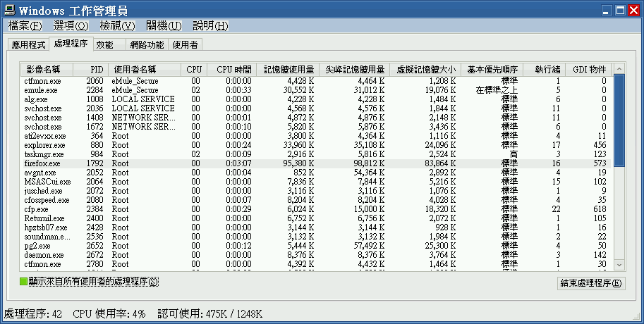Screen dimensions: 644x324
Task: Click pg2.exe peak memory 57,492 K
Action: tap(369, 246)
